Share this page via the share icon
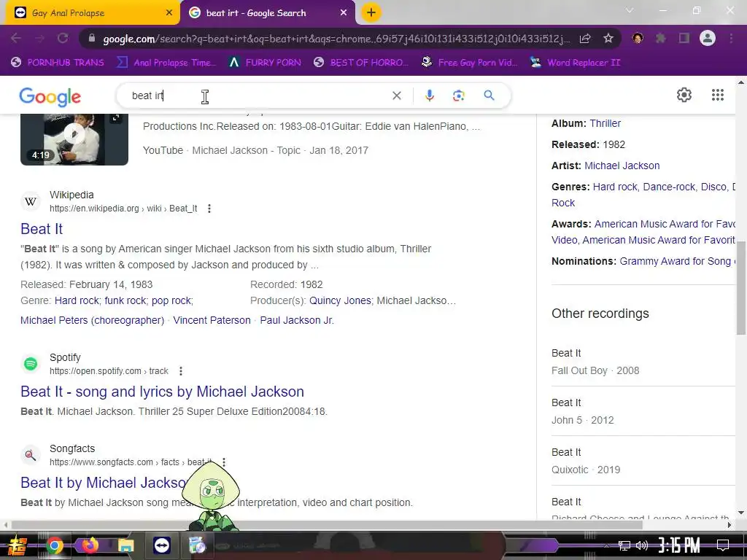Image resolution: width=747 pixels, height=560 pixels. (585, 39)
